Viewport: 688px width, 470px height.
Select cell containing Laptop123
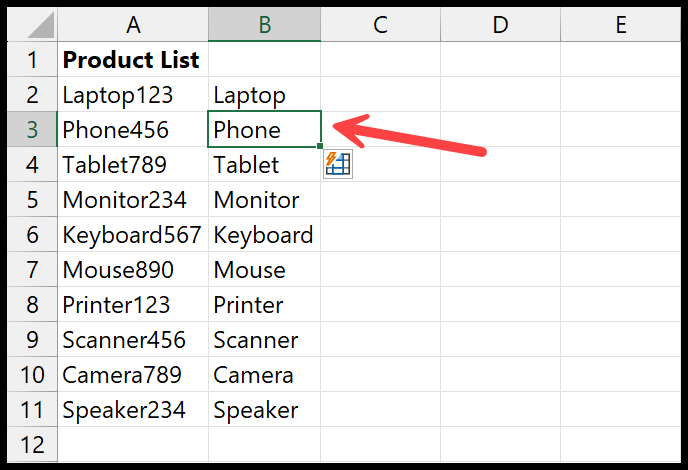[133, 94]
